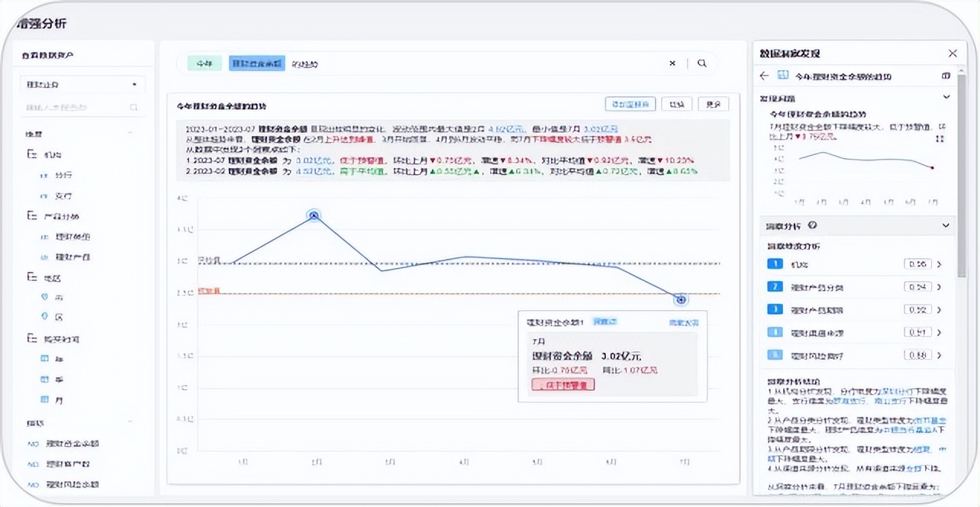Click the calendar icon beside 月
The height and width of the screenshot is (507, 980).
pyautogui.click(x=45, y=400)
